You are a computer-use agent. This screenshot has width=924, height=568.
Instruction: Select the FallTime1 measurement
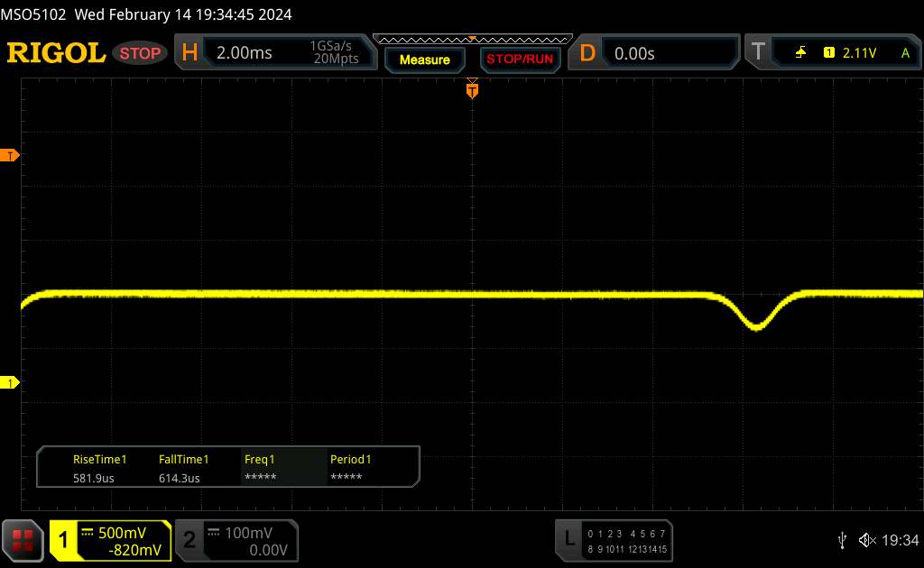pyautogui.click(x=183, y=459)
